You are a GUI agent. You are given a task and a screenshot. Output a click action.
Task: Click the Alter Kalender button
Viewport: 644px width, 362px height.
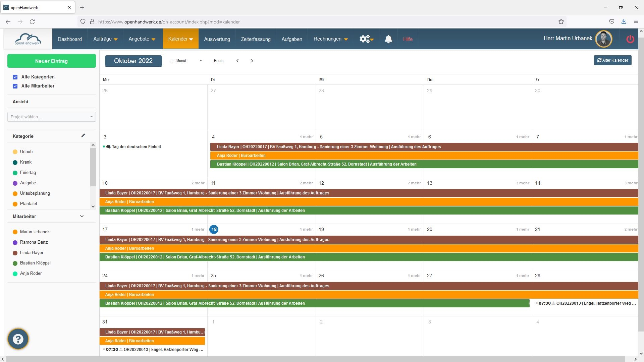coord(612,60)
